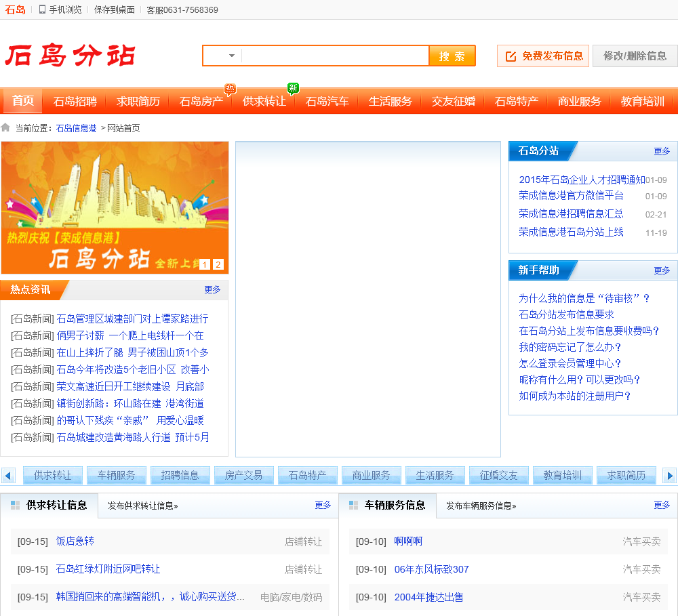Viewport: 678px width, 616px height.
Task: Click the home icon before 当前位置
Action: pos(5,127)
